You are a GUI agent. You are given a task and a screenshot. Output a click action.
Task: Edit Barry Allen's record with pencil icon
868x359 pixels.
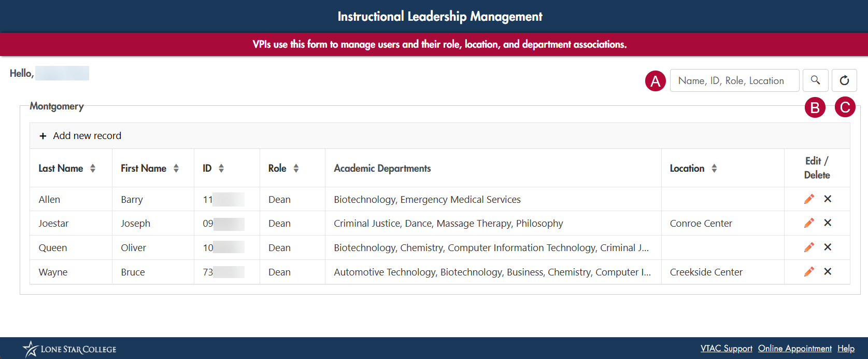click(x=809, y=199)
